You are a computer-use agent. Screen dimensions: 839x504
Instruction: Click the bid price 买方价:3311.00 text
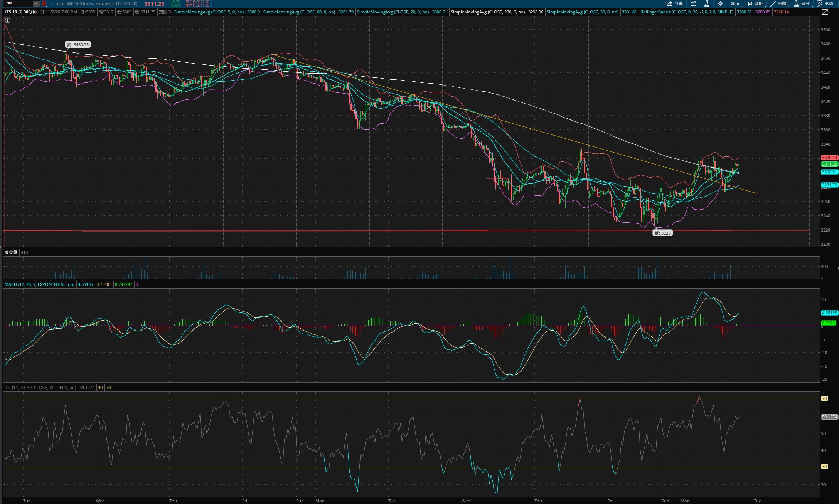(x=197, y=2)
